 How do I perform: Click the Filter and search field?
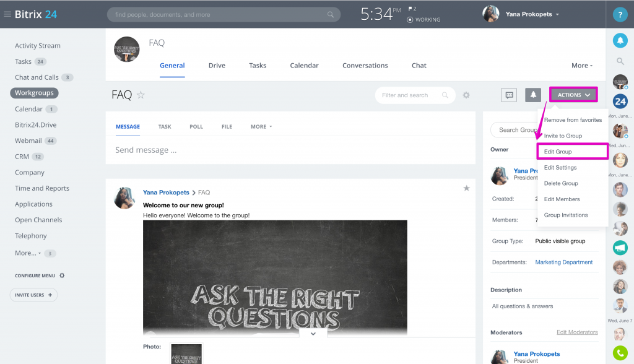[415, 95]
